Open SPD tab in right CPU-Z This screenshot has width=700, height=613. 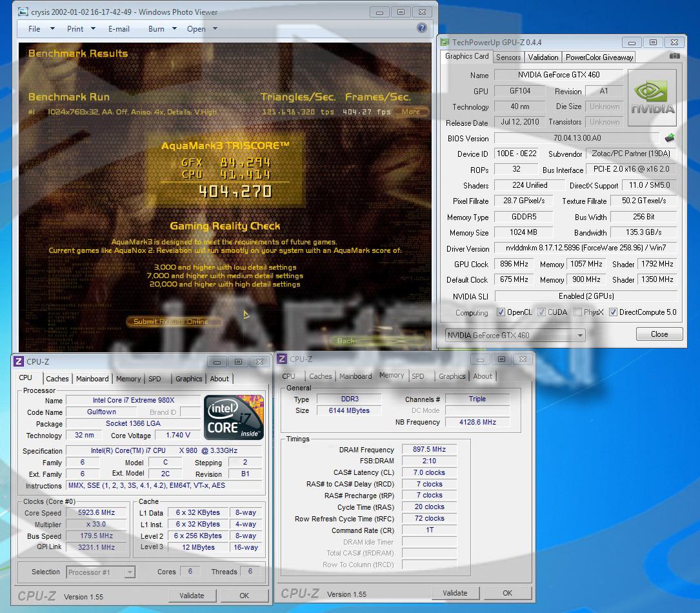pyautogui.click(x=418, y=376)
